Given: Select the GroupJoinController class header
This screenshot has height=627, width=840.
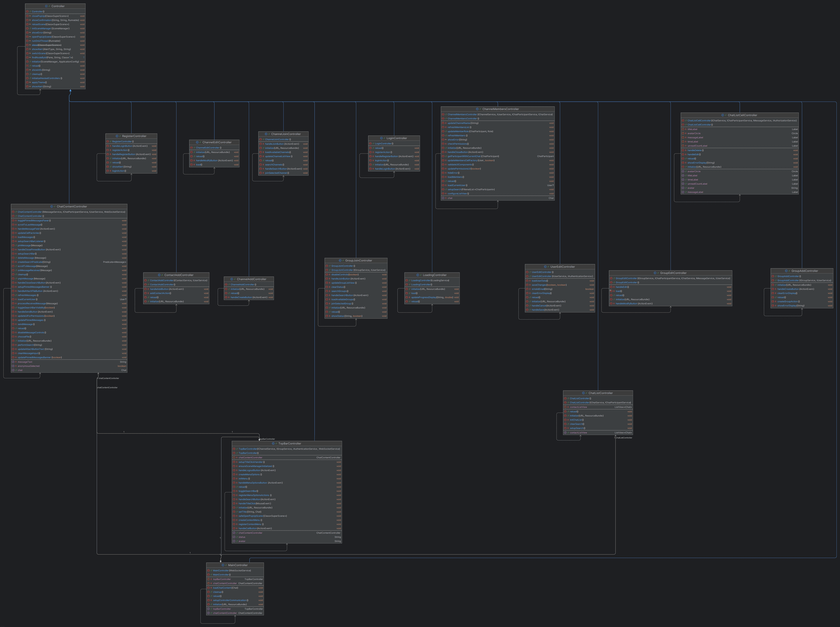Looking at the screenshot, I should click(x=358, y=260).
